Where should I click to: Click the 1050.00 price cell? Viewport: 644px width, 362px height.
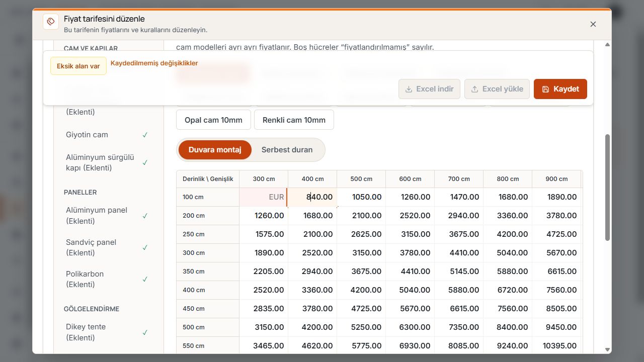(361, 197)
